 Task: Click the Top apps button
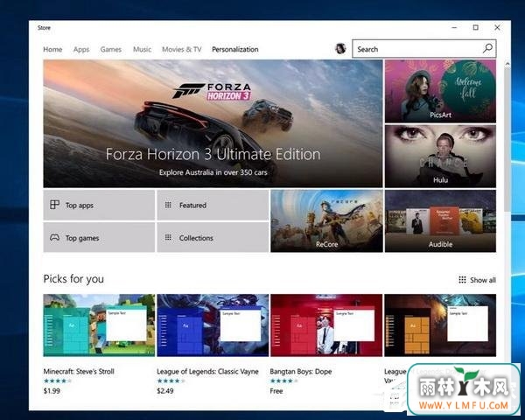pyautogui.click(x=99, y=205)
